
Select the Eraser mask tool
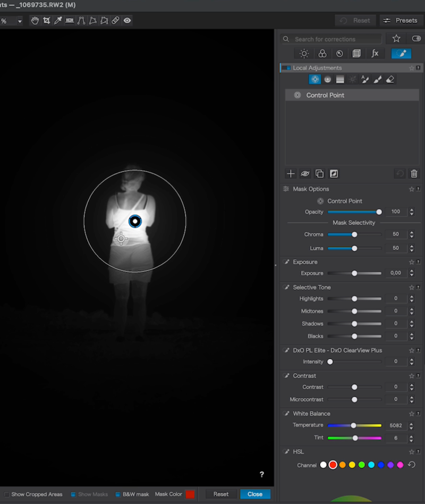[x=390, y=79]
